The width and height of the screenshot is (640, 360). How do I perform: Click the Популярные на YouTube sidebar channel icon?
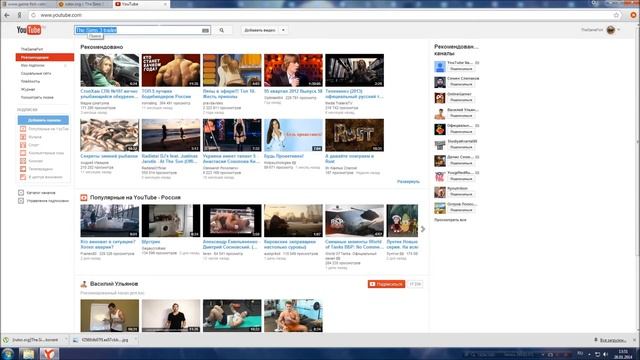click(x=23, y=129)
